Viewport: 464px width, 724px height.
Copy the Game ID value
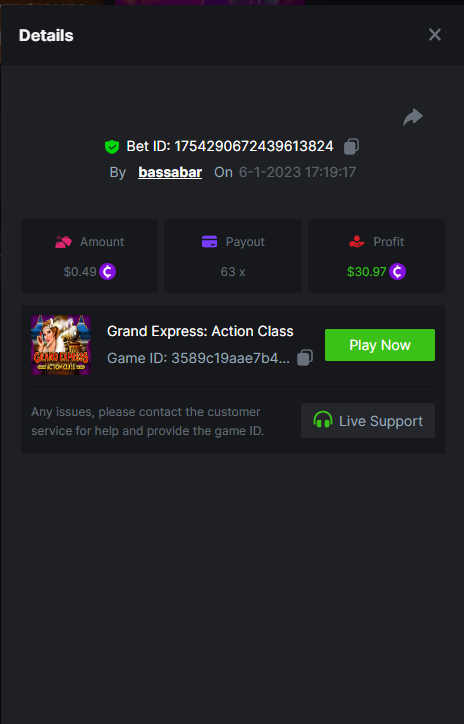coord(305,357)
